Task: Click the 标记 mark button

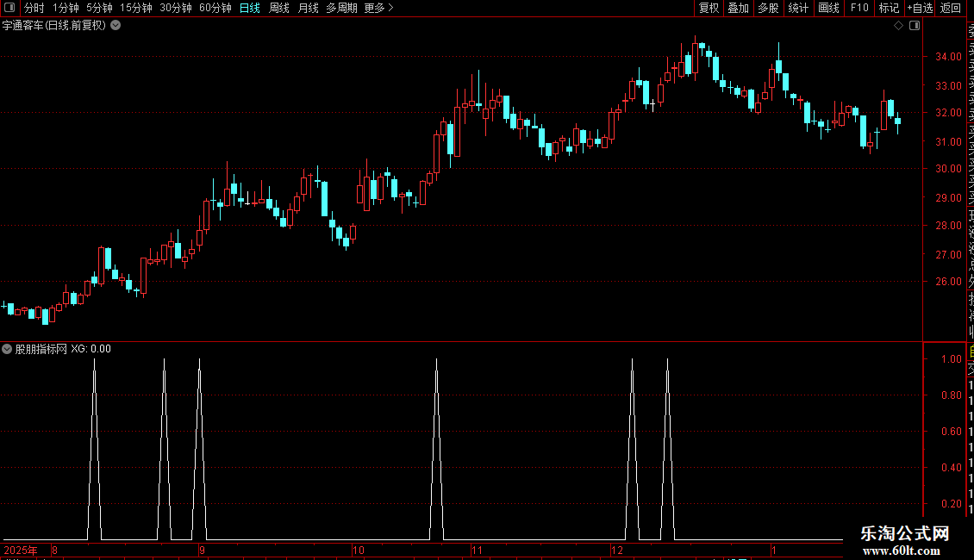Action: point(889,8)
